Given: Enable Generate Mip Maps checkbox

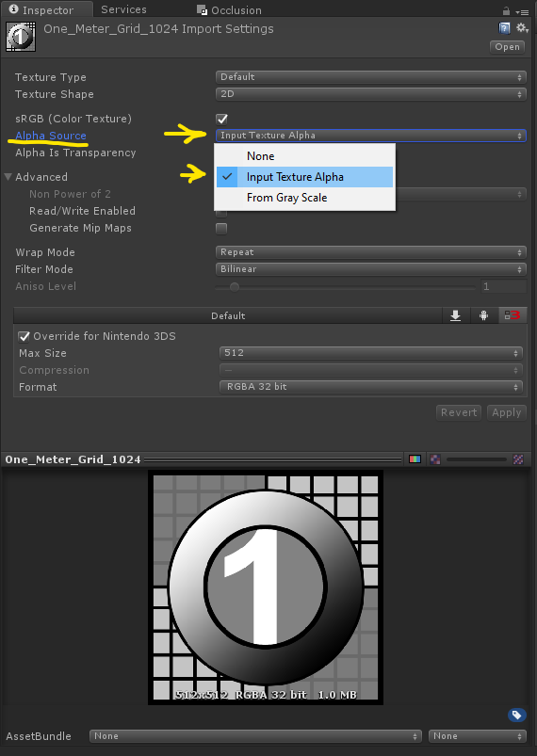Looking at the screenshot, I should click(221, 228).
